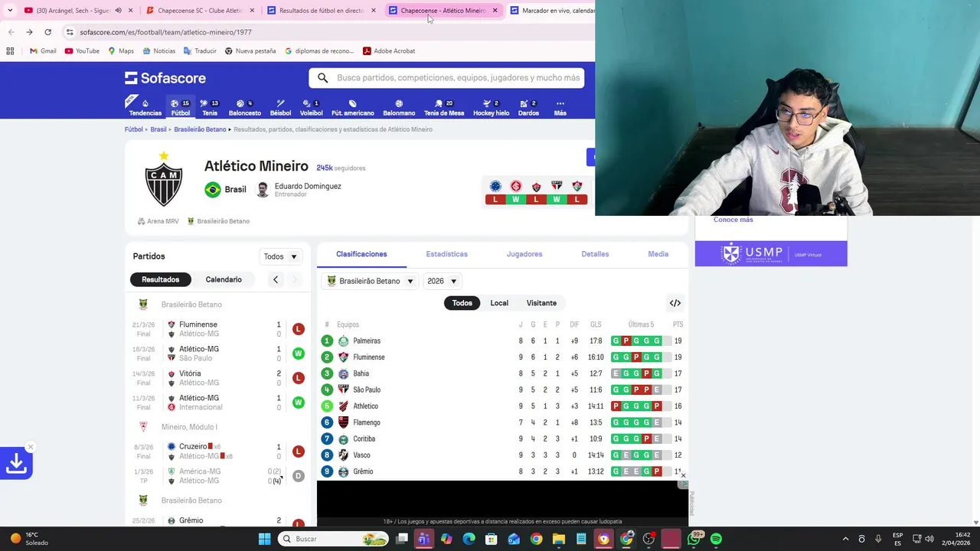
Task: Click the embed code icon
Action: click(675, 303)
